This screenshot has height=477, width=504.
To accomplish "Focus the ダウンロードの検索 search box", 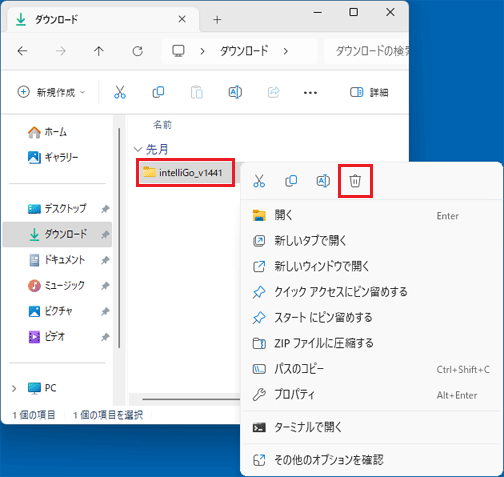I will point(367,51).
